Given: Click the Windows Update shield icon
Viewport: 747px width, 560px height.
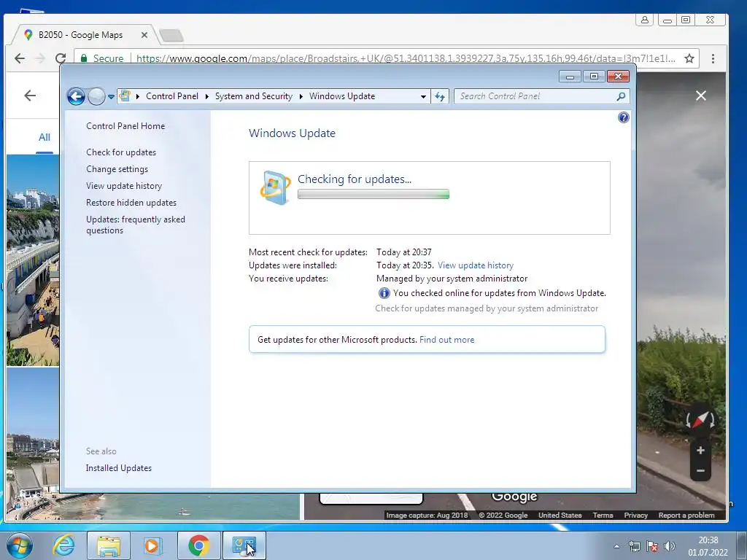Looking at the screenshot, I should [275, 187].
